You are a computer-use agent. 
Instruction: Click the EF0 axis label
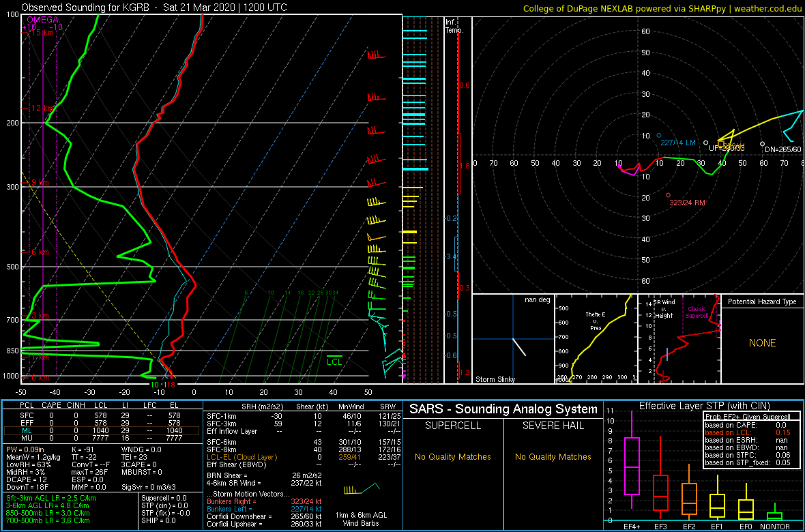pyautogui.click(x=746, y=527)
